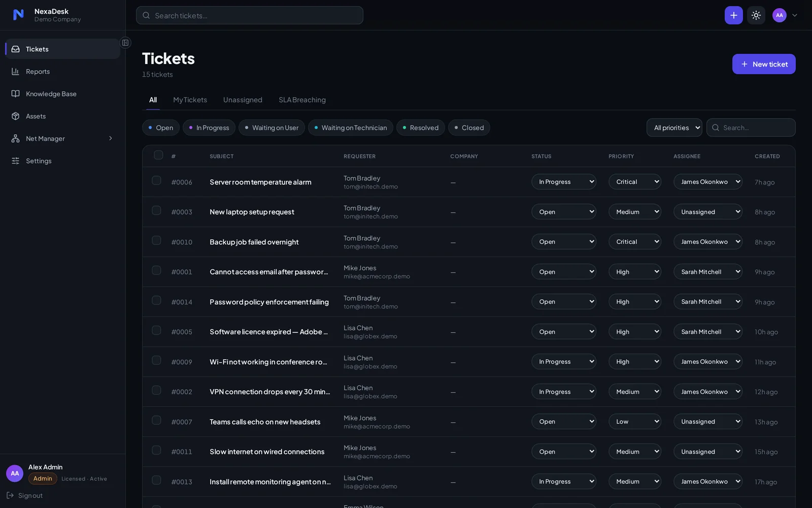
Task: Tick the checkbox for ticket #0014
Action: click(156, 300)
